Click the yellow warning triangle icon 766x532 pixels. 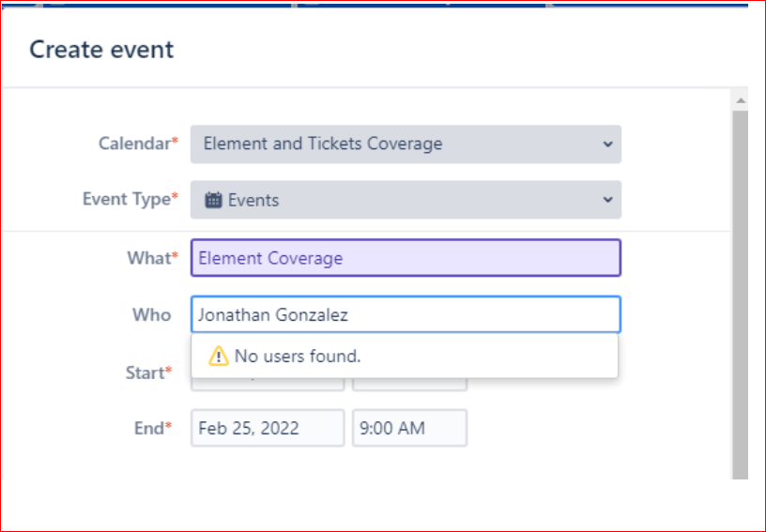click(x=219, y=357)
